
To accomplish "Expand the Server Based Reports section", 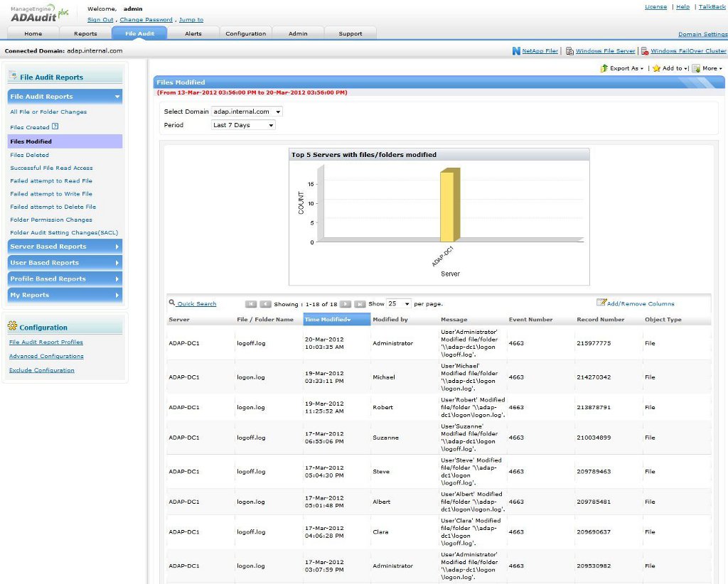I will pyautogui.click(x=65, y=246).
